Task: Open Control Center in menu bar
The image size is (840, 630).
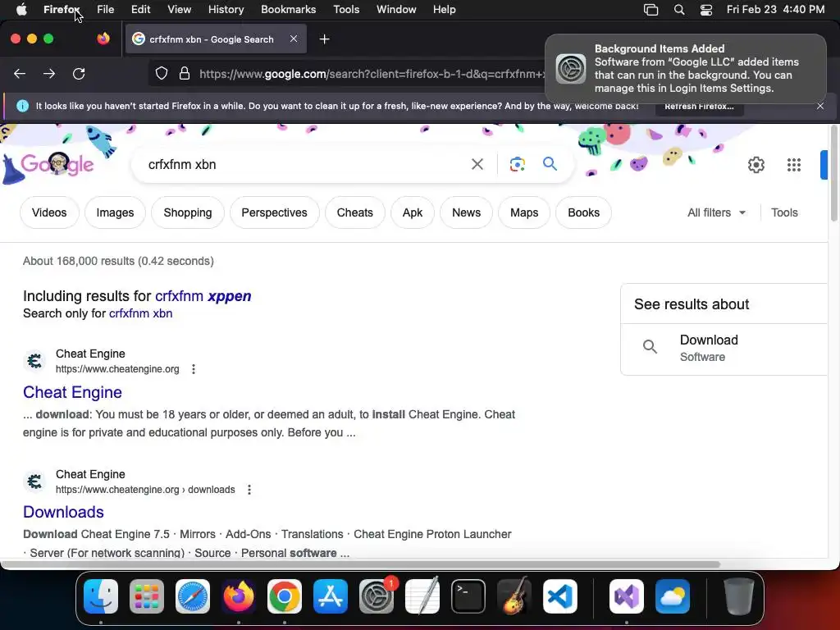Action: click(706, 10)
